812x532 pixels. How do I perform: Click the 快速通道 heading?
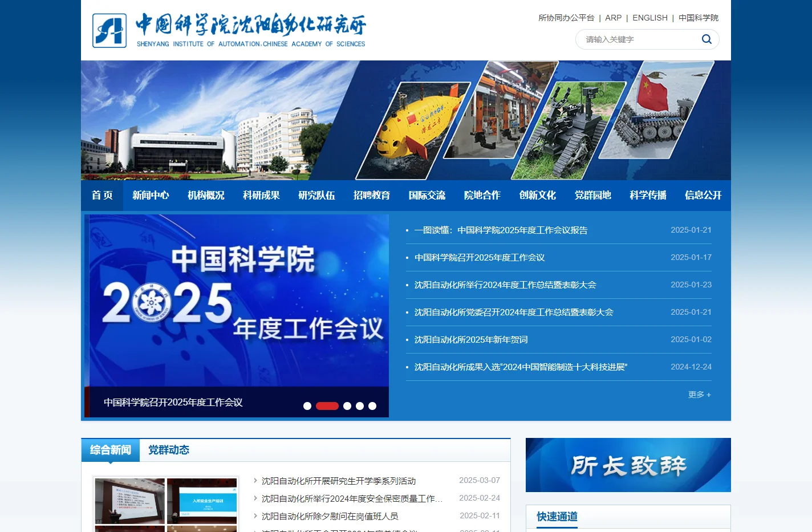pyautogui.click(x=557, y=517)
